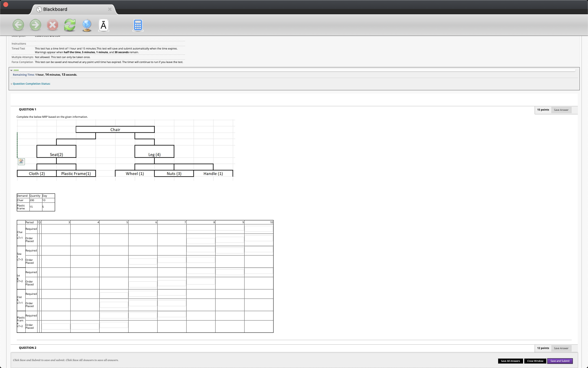Image resolution: width=588 pixels, height=368 pixels.
Task: Save Answer for Question 1
Action: coord(561,110)
